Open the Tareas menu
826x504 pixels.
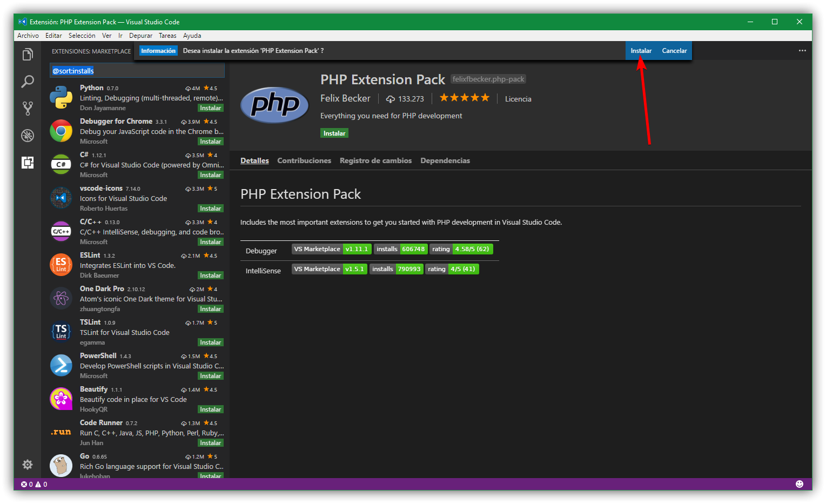(167, 36)
